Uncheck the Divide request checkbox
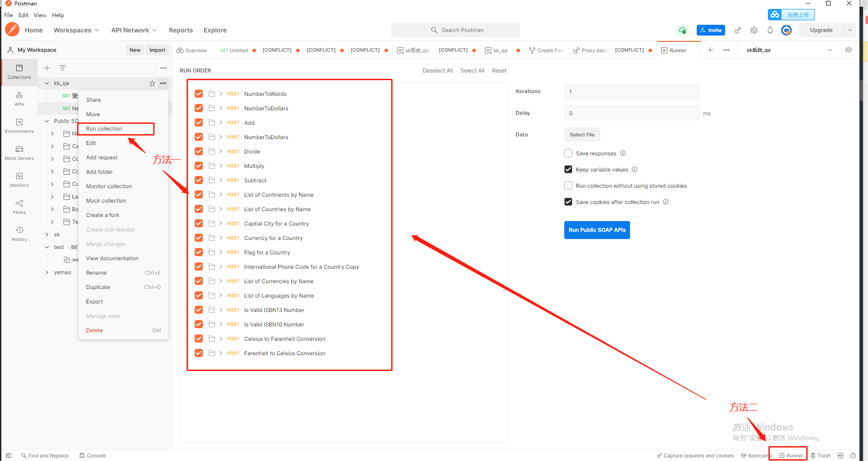This screenshot has width=868, height=461. (x=199, y=151)
